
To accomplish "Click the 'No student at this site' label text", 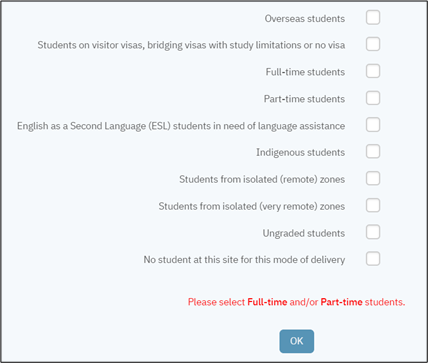I will [244, 260].
